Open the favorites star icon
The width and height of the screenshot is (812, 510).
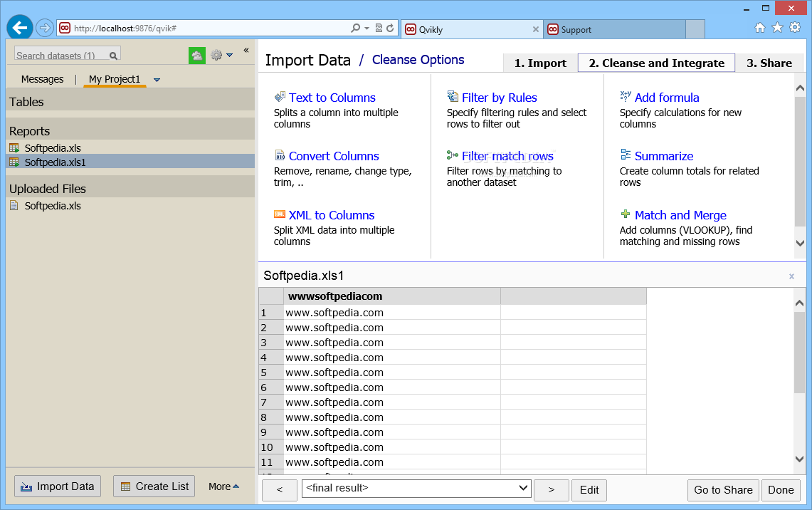point(777,28)
